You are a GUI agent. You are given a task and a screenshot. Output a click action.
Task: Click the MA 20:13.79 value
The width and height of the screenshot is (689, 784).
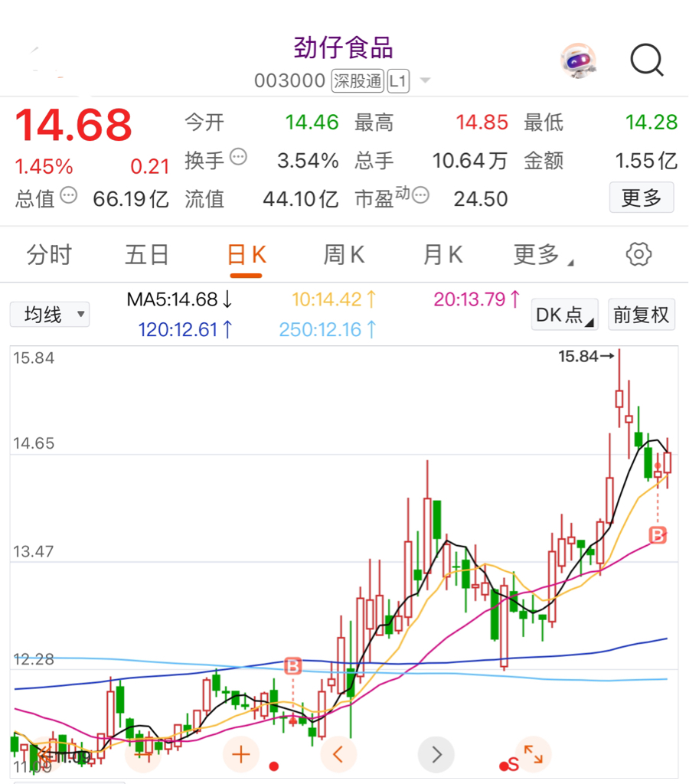(476, 299)
